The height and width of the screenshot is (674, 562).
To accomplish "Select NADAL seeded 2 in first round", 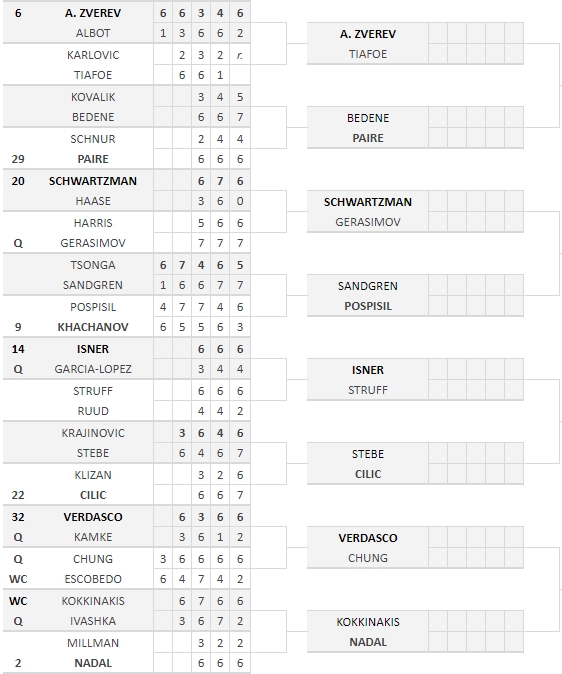I will pyautogui.click(x=93, y=663).
